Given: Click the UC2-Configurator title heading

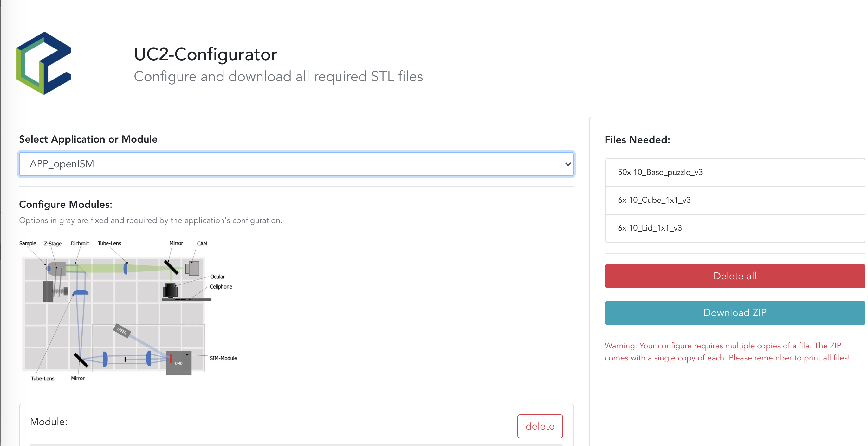Looking at the screenshot, I should [x=205, y=54].
